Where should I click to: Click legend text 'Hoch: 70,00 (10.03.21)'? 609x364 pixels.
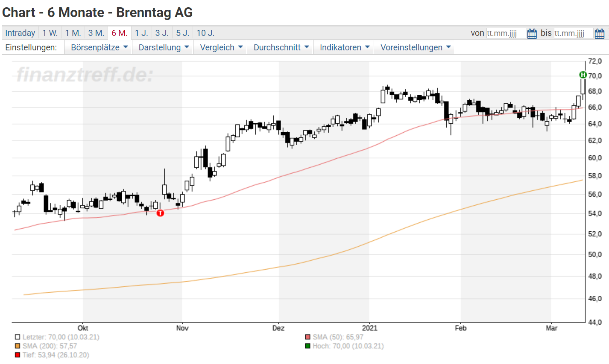tap(348, 346)
